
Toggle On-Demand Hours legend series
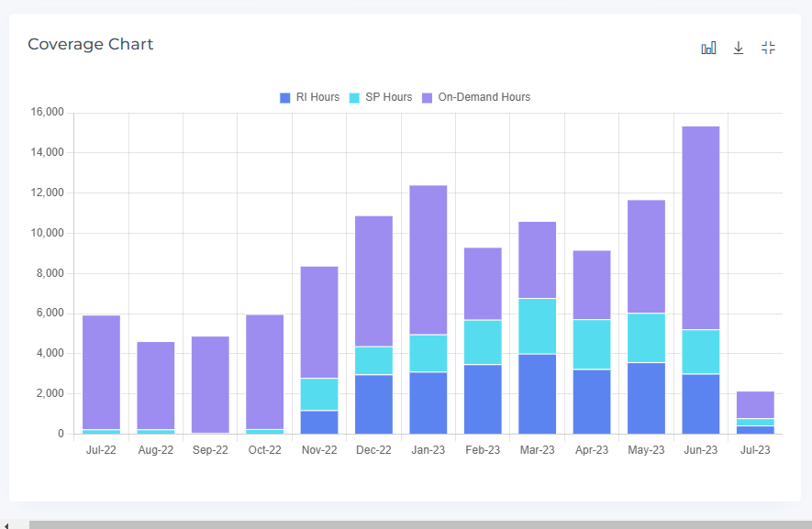pyautogui.click(x=484, y=97)
